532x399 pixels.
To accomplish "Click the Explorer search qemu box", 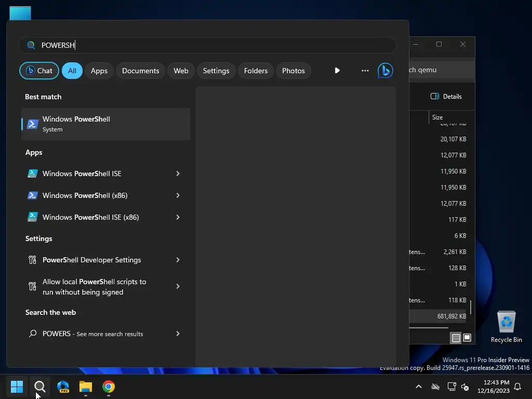I will [x=442, y=70].
